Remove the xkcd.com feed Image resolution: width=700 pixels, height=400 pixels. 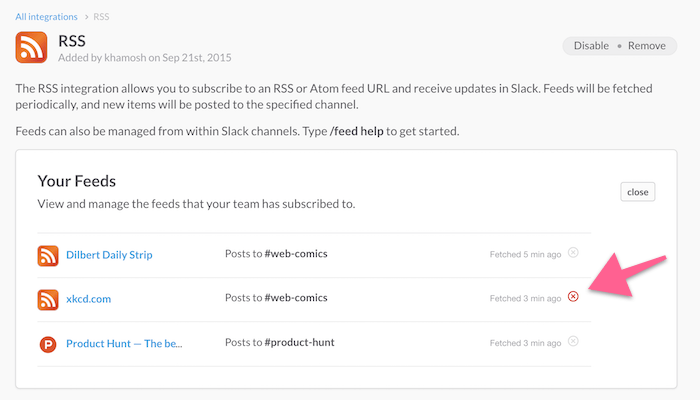573,296
